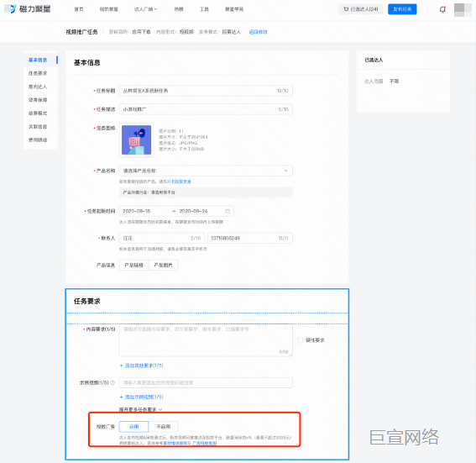Open the notification bell
This screenshot has height=463, width=476.
click(442, 9)
